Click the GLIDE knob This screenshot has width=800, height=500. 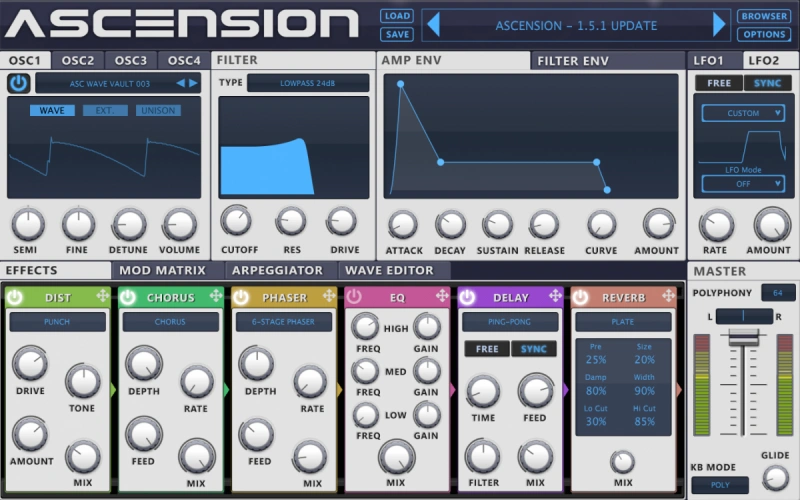[775, 478]
